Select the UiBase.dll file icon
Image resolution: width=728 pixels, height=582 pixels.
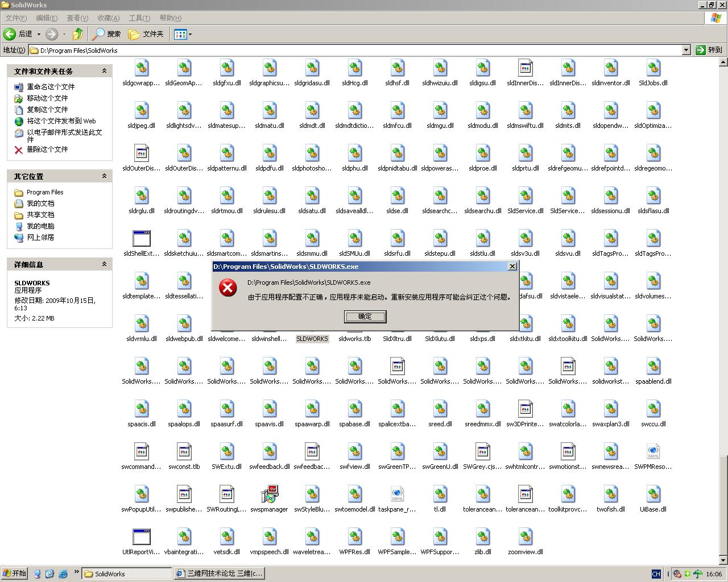click(x=653, y=494)
